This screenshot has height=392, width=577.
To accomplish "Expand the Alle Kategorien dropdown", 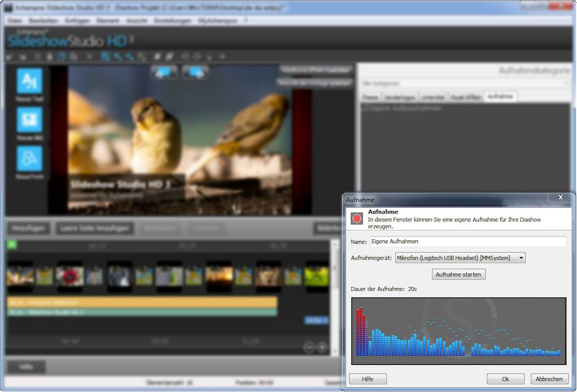I will coord(465,83).
